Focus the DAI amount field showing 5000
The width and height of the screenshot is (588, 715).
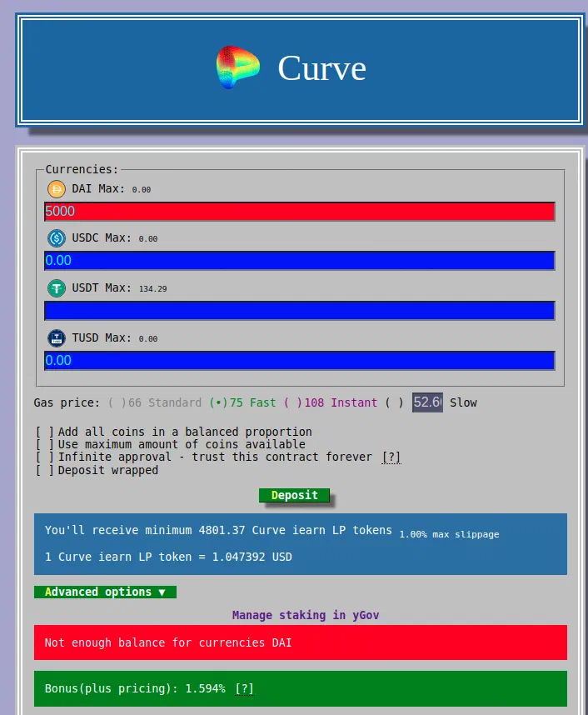pos(300,211)
